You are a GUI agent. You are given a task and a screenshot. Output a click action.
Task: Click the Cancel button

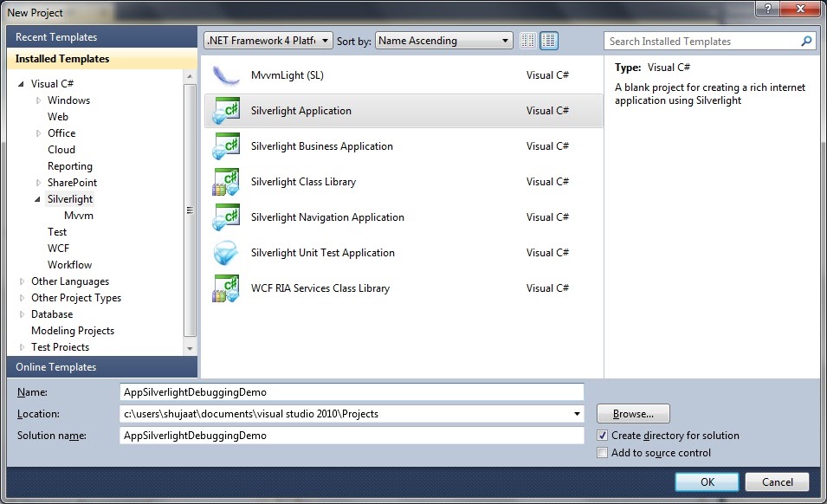777,481
